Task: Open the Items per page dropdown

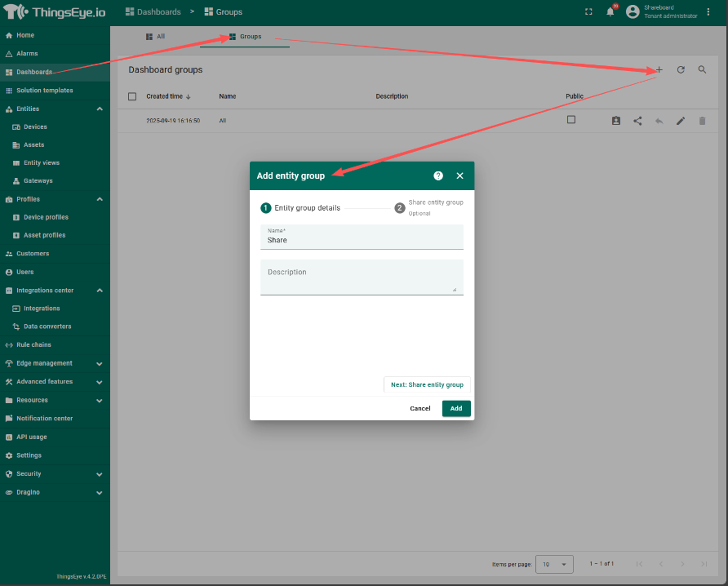Action: pos(555,564)
